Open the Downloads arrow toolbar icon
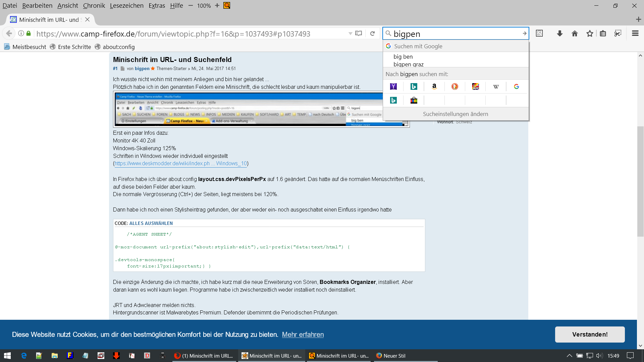The height and width of the screenshot is (362, 644). pos(559,34)
